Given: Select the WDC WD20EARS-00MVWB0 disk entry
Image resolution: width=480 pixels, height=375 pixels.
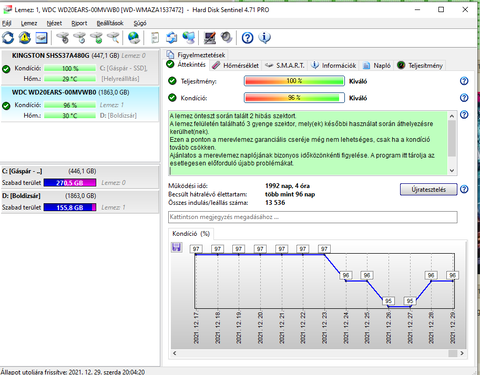Looking at the screenshot, I should [80, 104].
